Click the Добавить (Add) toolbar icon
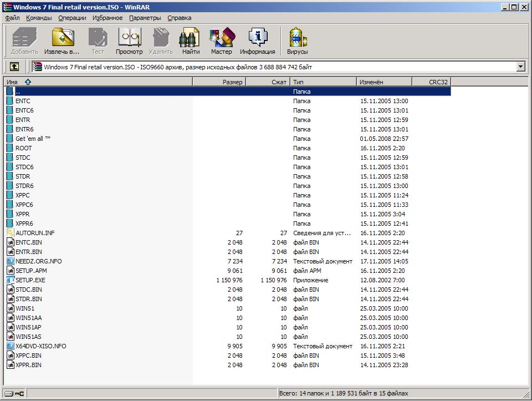 [24, 37]
